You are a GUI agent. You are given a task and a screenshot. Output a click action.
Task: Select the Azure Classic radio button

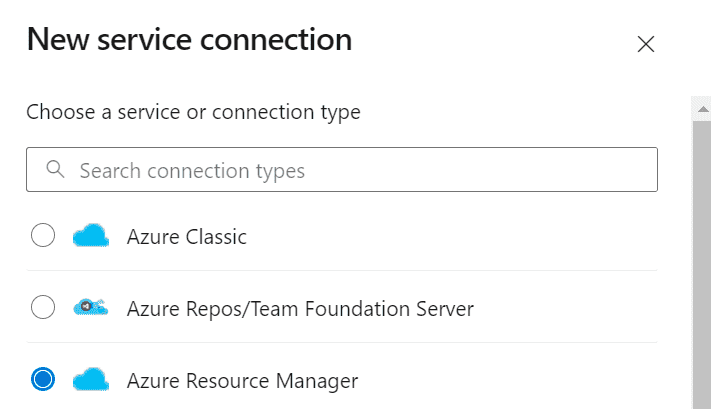43,235
